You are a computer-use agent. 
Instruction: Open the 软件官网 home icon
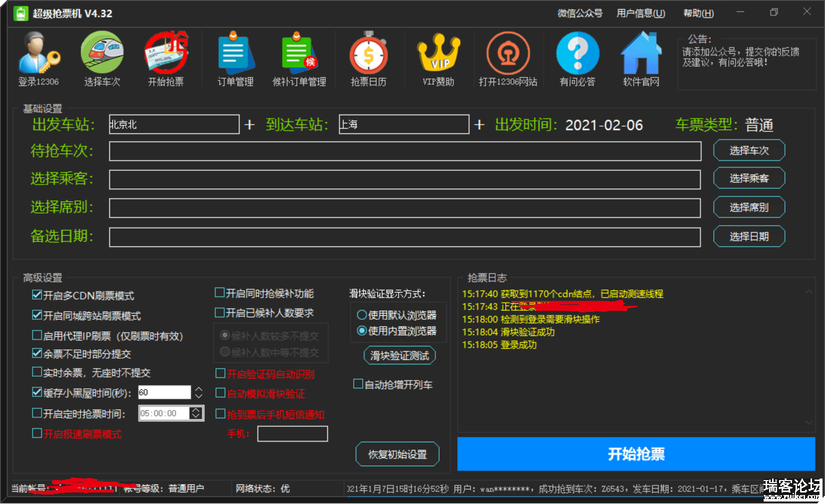[x=641, y=59]
